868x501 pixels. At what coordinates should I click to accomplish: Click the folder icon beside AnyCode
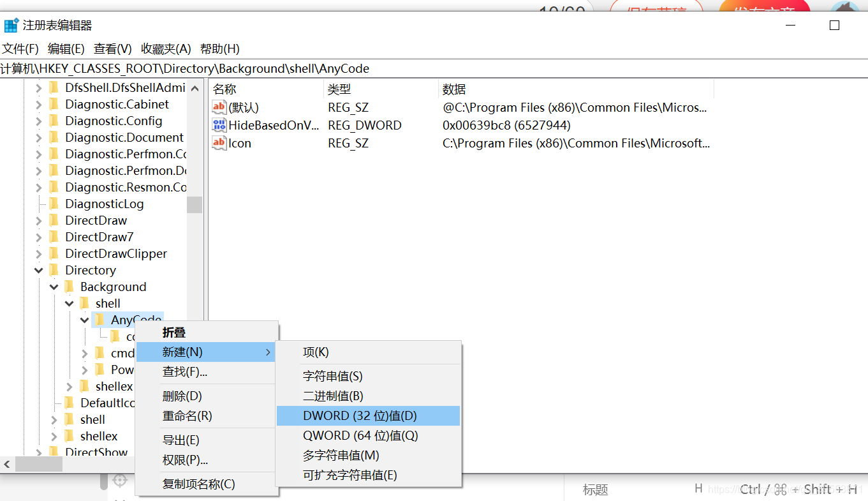point(100,320)
